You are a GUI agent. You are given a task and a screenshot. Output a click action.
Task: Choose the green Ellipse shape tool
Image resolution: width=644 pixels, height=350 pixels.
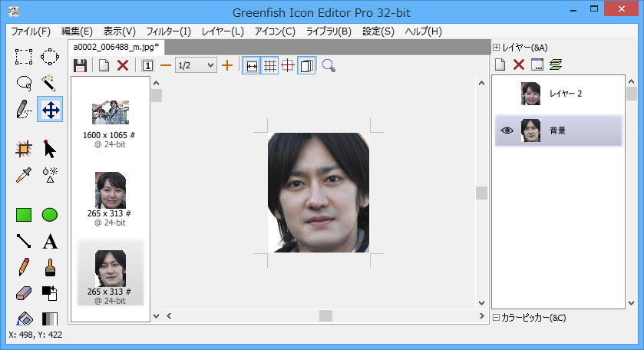click(x=50, y=215)
